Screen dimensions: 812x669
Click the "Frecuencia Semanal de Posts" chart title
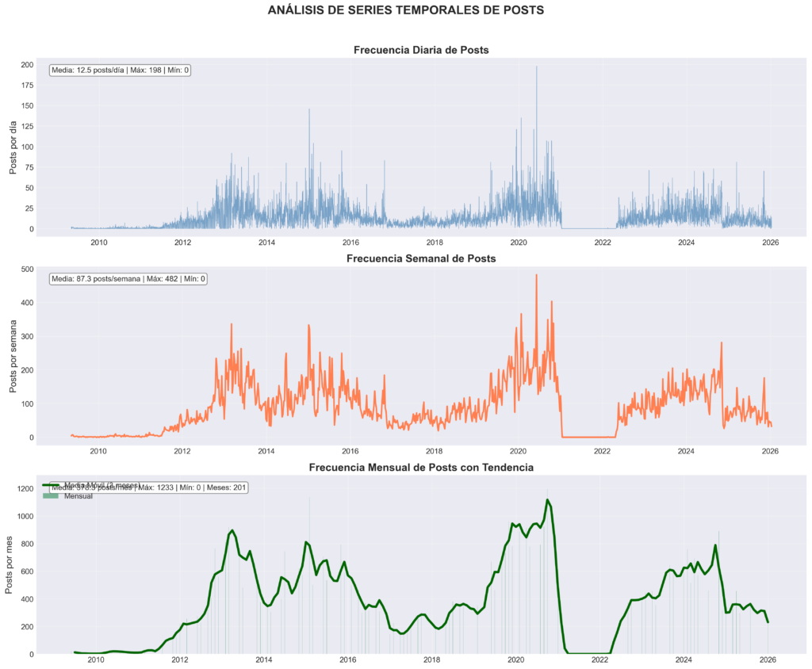(x=421, y=258)
